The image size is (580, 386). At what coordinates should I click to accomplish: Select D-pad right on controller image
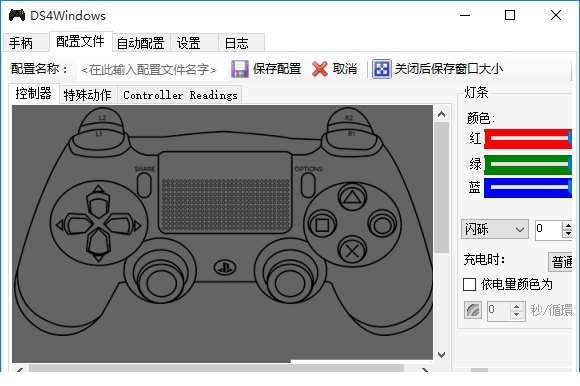coord(122,225)
